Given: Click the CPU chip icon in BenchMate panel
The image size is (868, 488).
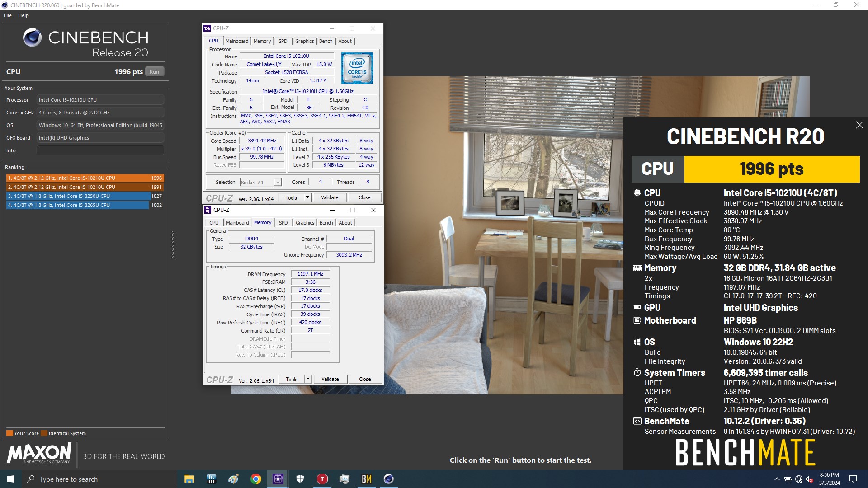Looking at the screenshot, I should pos(637,193).
